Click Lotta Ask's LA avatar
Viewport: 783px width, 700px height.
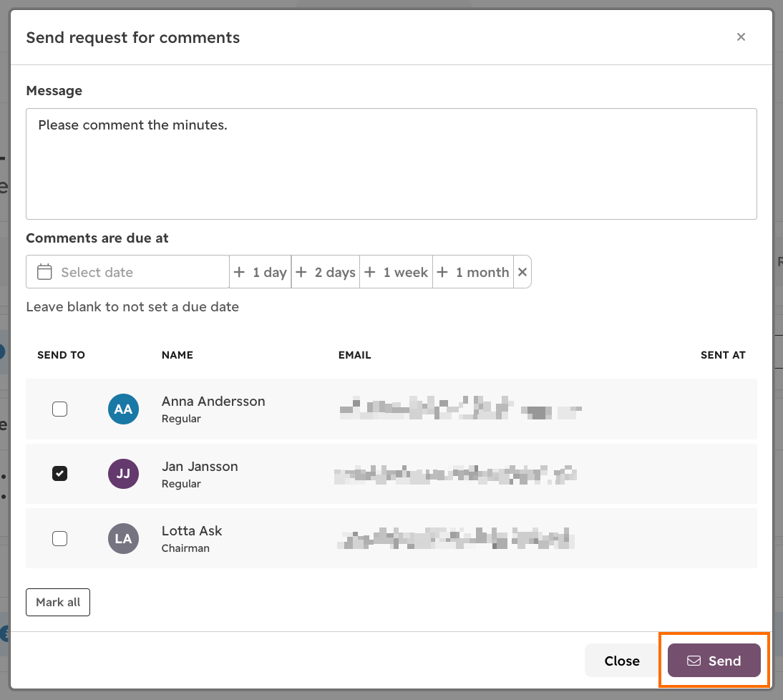click(x=123, y=538)
